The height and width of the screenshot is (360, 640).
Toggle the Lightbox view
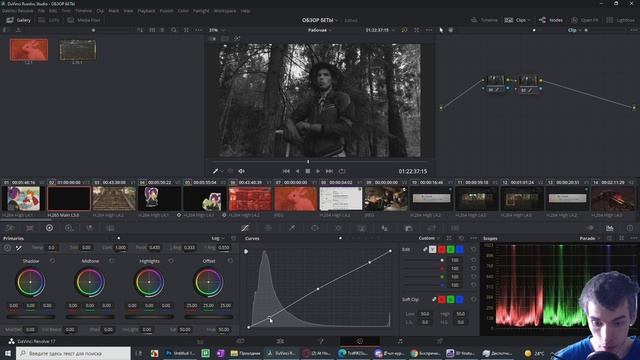click(620, 20)
